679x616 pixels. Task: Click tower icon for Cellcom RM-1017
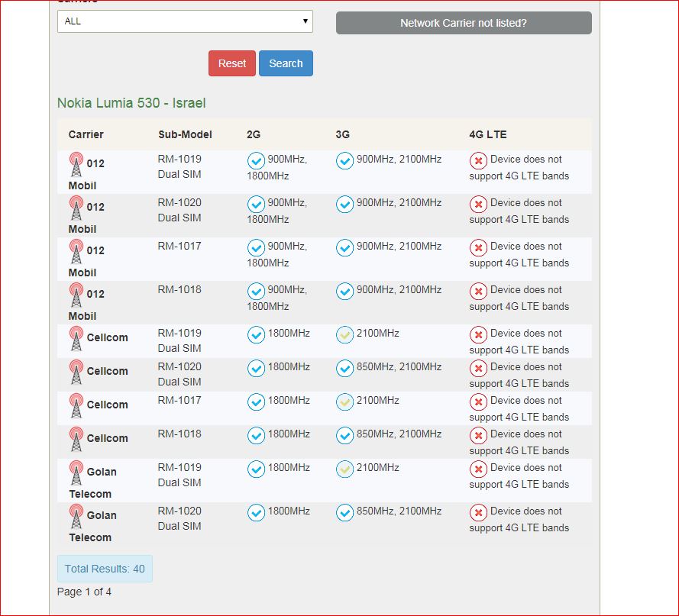point(76,405)
